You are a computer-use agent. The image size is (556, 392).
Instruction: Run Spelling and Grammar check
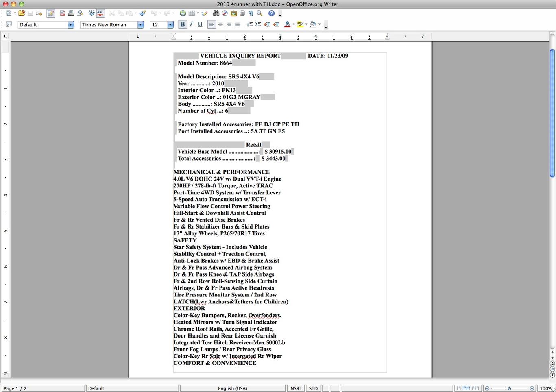click(92, 13)
